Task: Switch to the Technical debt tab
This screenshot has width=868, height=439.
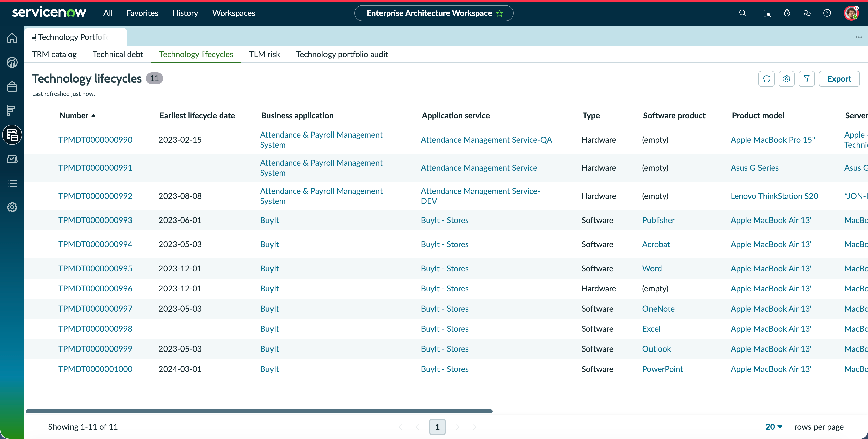Action: tap(118, 54)
